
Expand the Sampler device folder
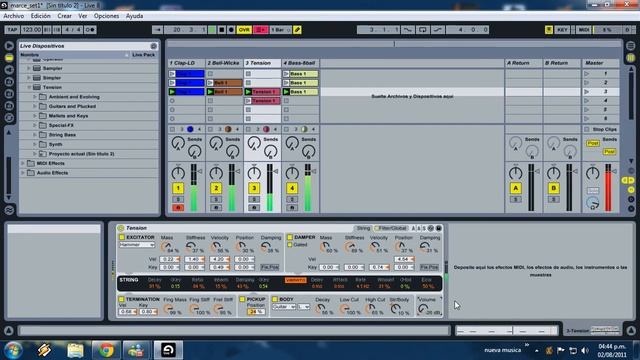(x=29, y=68)
